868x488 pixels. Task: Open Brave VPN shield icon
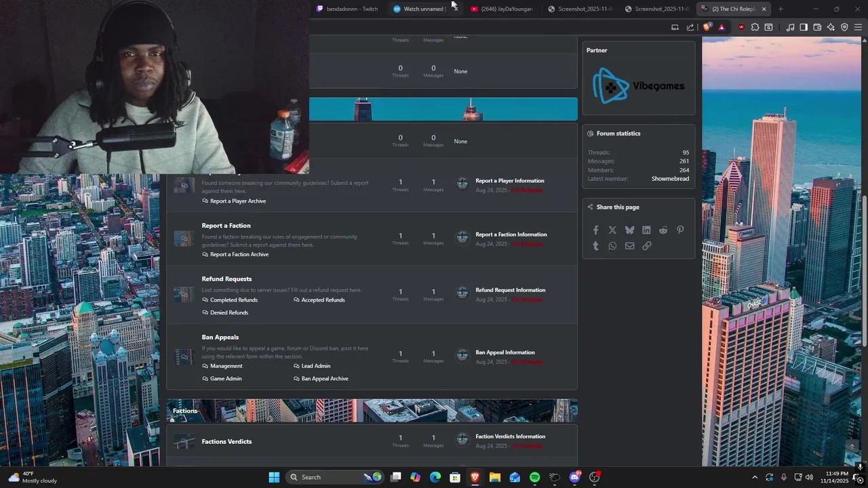pos(844,27)
